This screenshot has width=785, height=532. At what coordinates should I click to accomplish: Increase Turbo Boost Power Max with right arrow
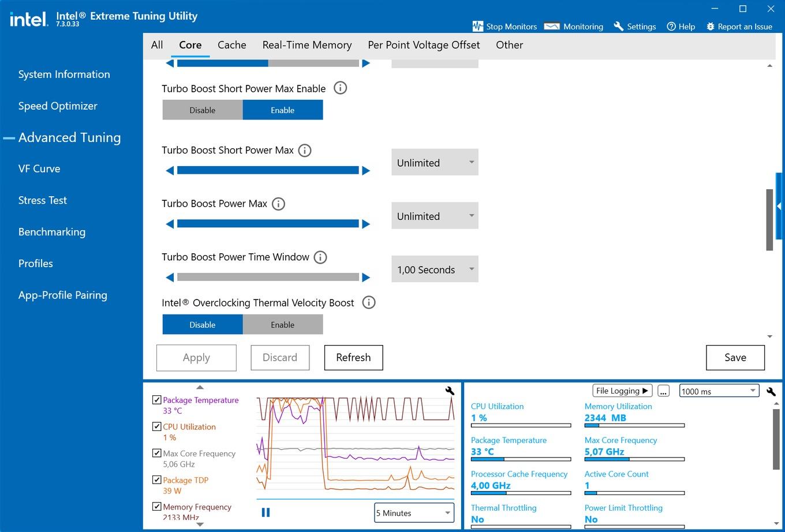pyautogui.click(x=366, y=224)
